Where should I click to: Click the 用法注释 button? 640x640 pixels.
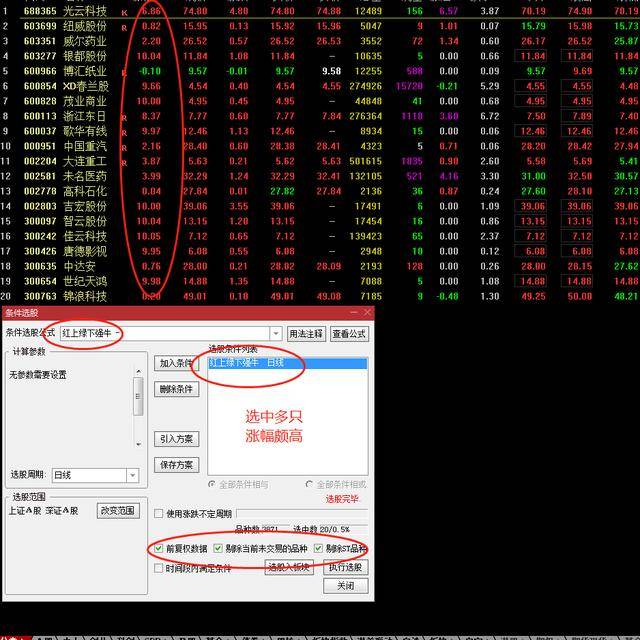[306, 333]
